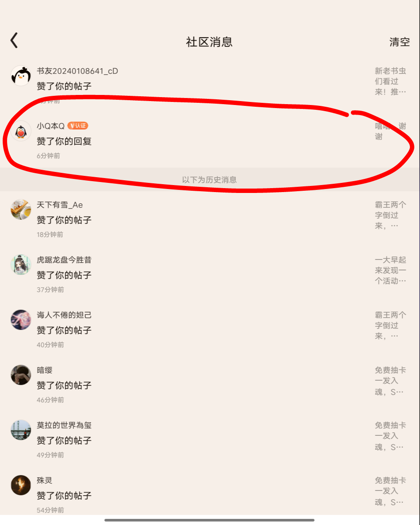Open the post preview 新老书虫们看过来

[390, 81]
